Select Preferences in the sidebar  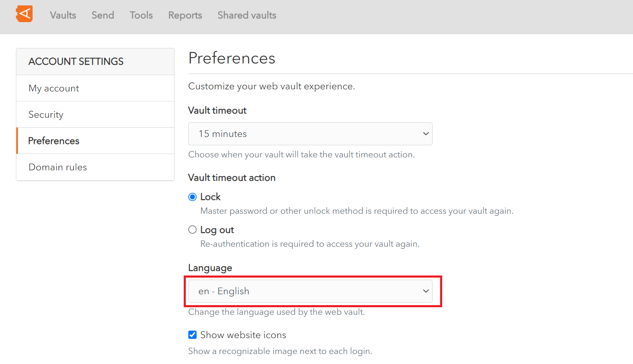[x=95, y=141]
